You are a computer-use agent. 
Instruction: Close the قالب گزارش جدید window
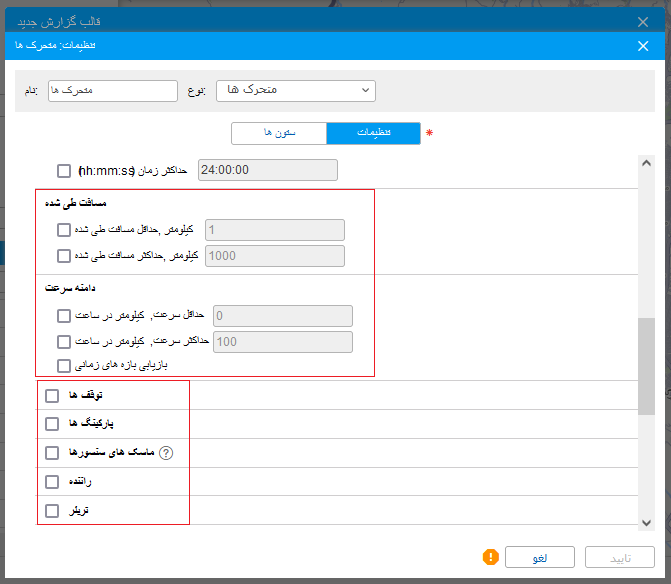click(643, 22)
